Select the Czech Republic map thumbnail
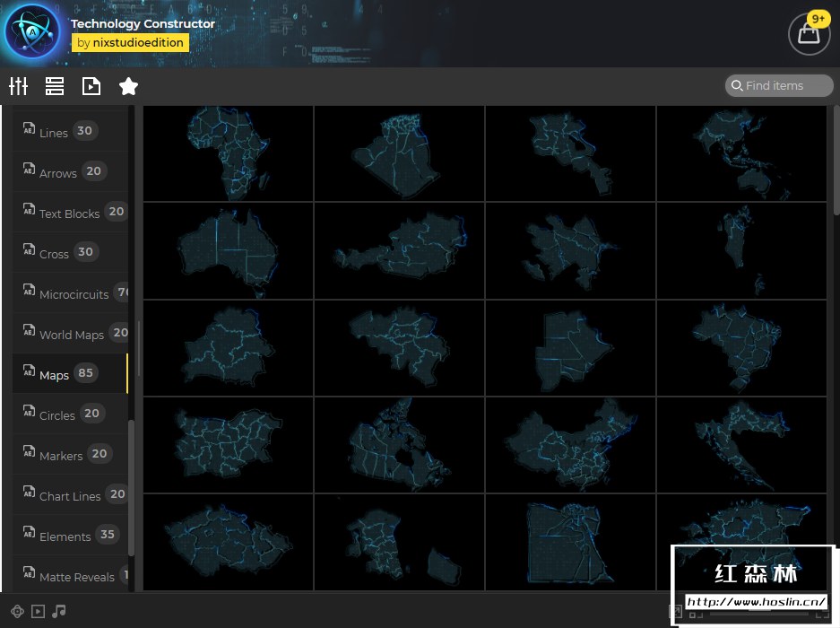Screen dimensions: 840x628 pyautogui.click(x=229, y=542)
